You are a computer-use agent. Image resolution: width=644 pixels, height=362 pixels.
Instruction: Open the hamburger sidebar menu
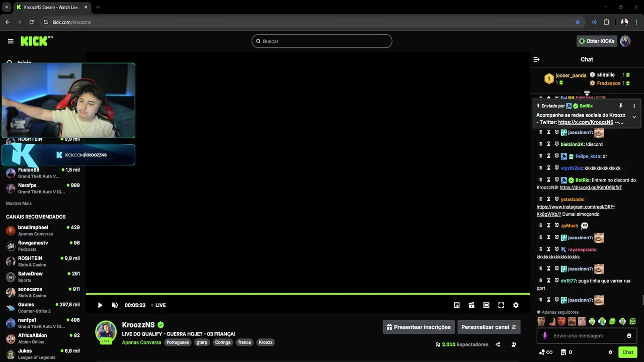[x=11, y=41]
